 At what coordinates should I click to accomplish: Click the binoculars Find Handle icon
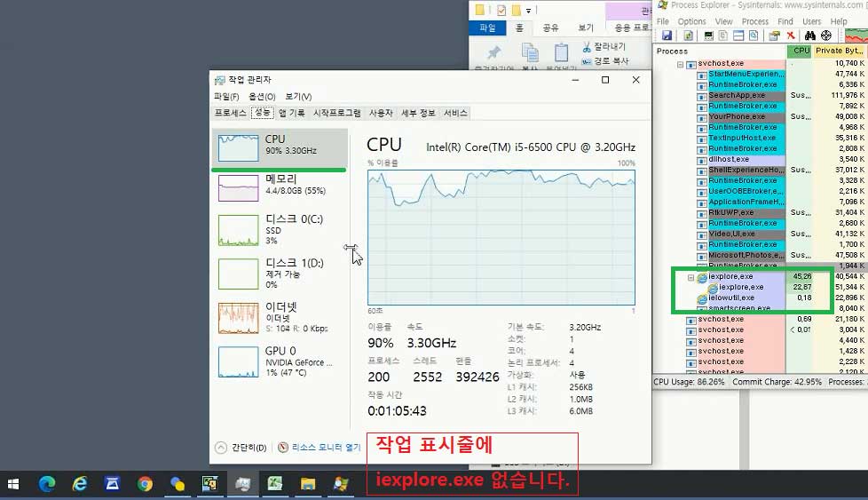[810, 36]
